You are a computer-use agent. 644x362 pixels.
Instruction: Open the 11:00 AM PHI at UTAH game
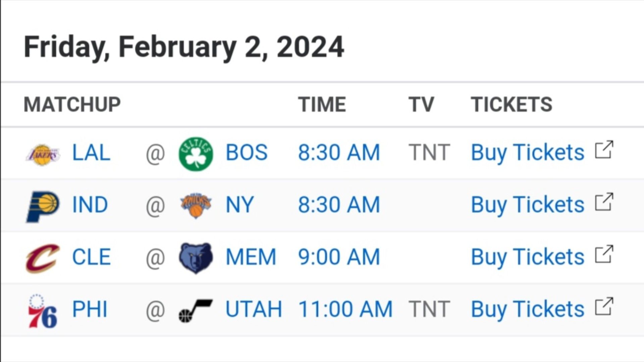pyautogui.click(x=345, y=309)
